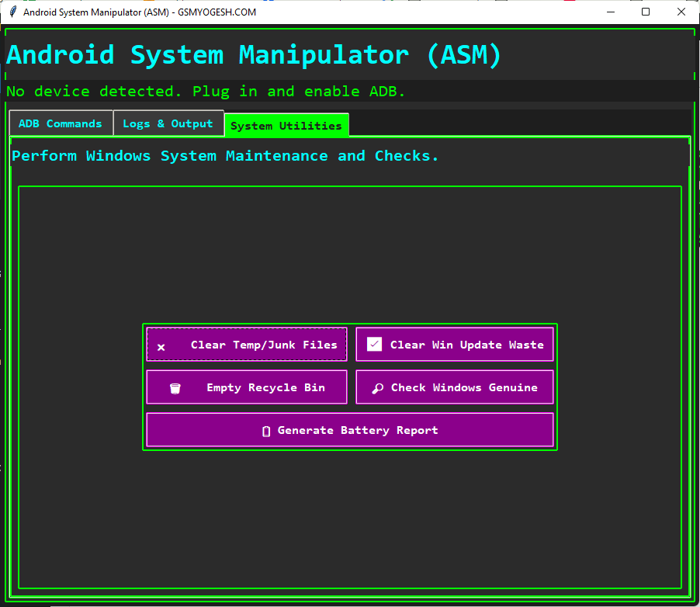The image size is (700, 607).
Task: Minimize the ASM application window
Action: coord(611,12)
